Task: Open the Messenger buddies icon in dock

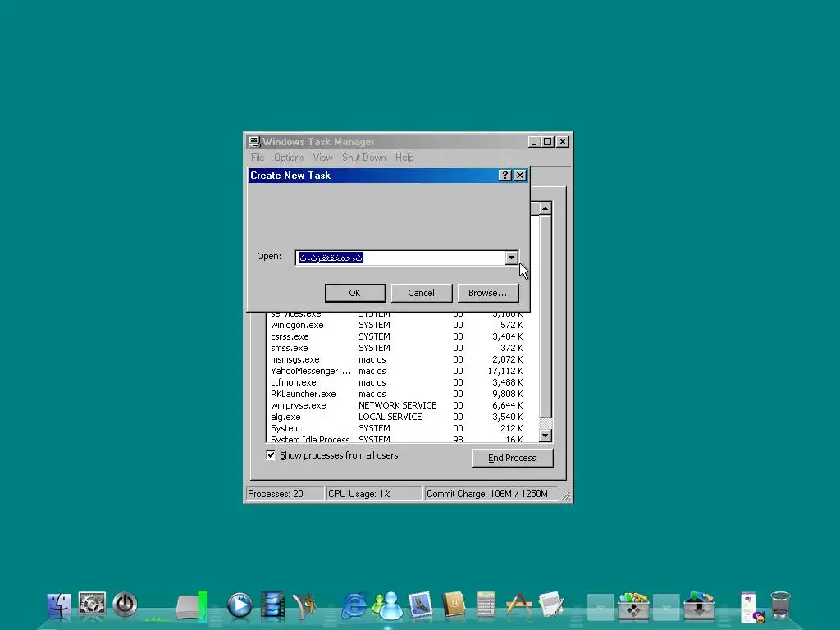Action: pos(387,606)
